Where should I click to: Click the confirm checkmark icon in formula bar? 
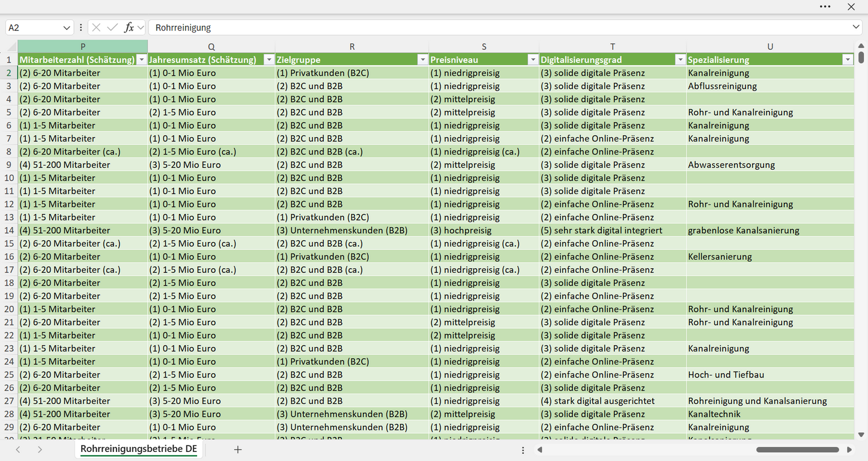click(112, 28)
